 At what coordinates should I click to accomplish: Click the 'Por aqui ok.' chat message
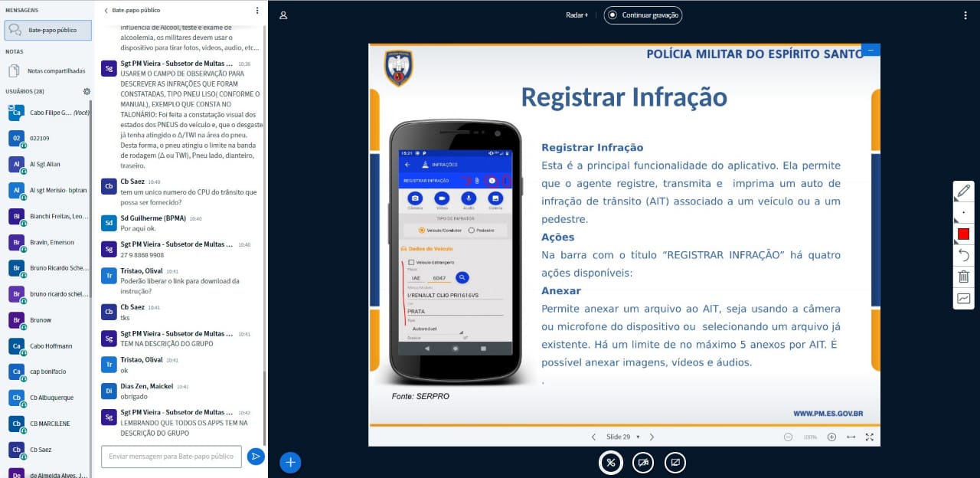tap(138, 228)
